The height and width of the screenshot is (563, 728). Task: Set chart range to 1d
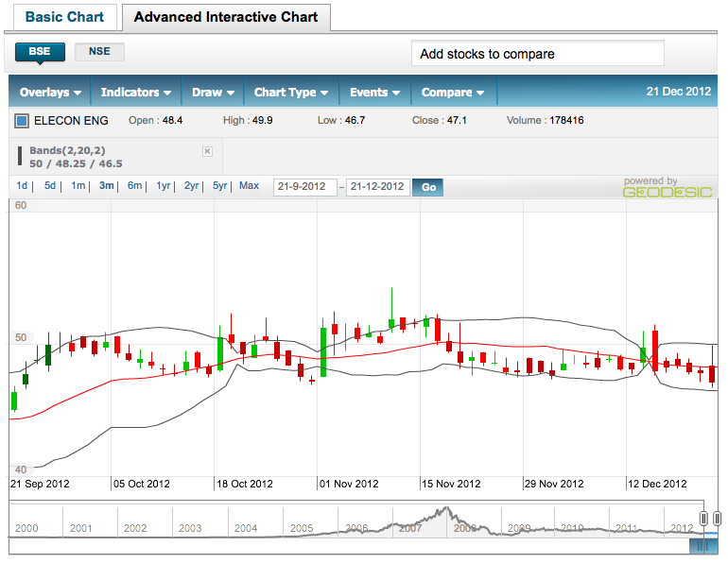(22, 185)
